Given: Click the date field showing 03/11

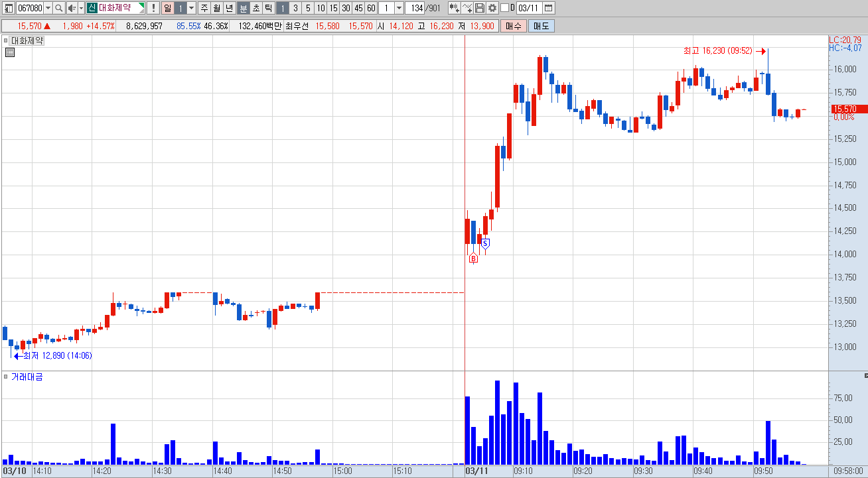Looking at the screenshot, I should click(x=529, y=8).
